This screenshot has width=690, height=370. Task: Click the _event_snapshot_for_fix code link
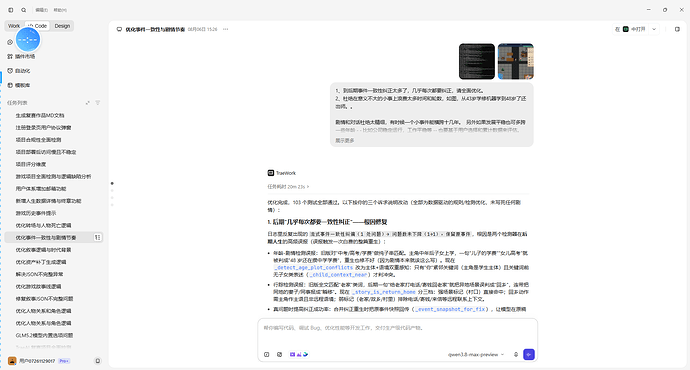click(x=450, y=309)
